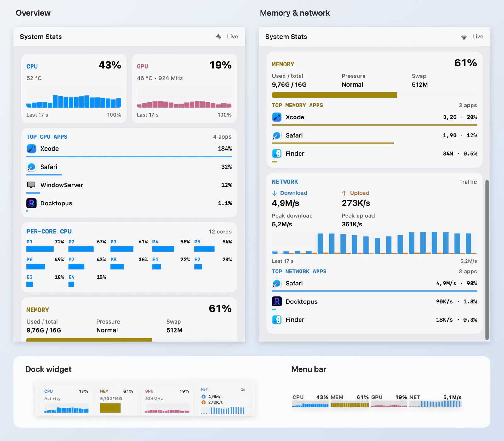This screenshot has height=441, width=504.
Task: Click the Safari icon in Top CPU Apps
Action: 31,167
